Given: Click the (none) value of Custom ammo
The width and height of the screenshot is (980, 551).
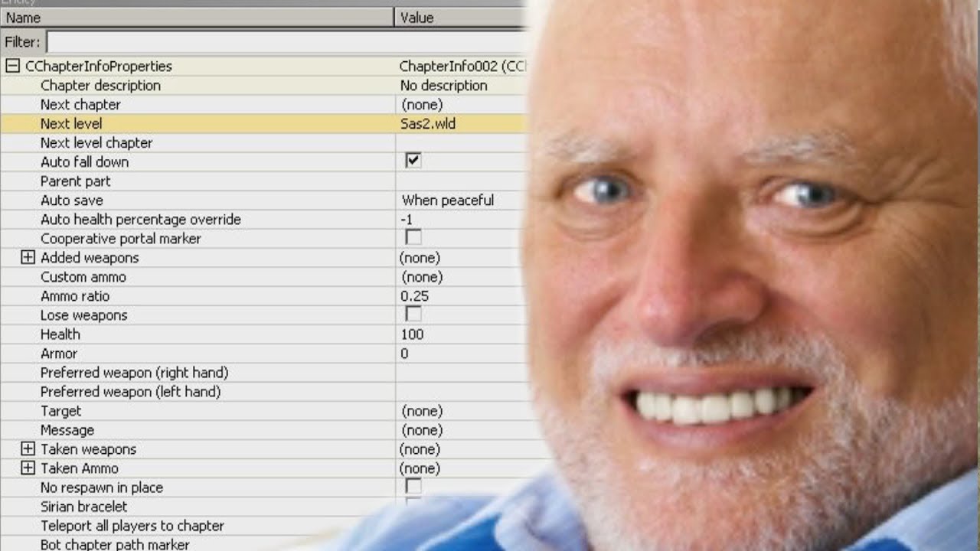Looking at the screenshot, I should click(422, 277).
